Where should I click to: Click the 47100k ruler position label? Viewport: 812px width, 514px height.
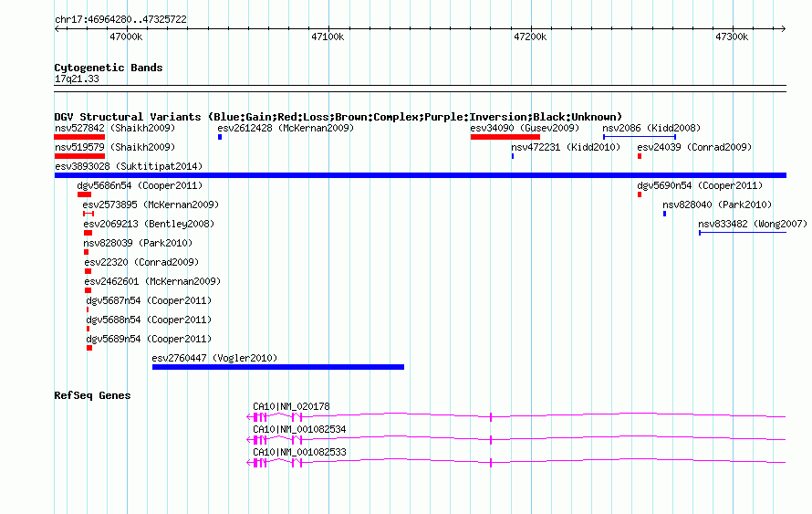pos(328,37)
